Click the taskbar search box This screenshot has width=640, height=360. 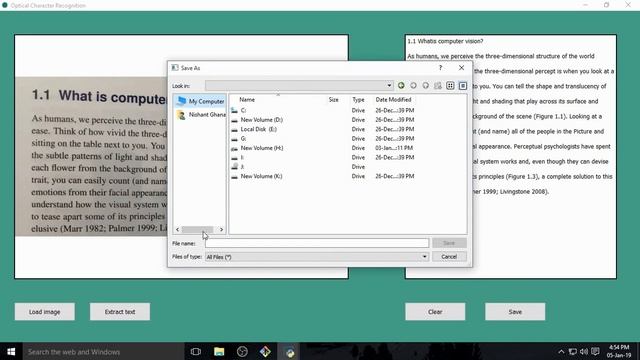coord(103,352)
